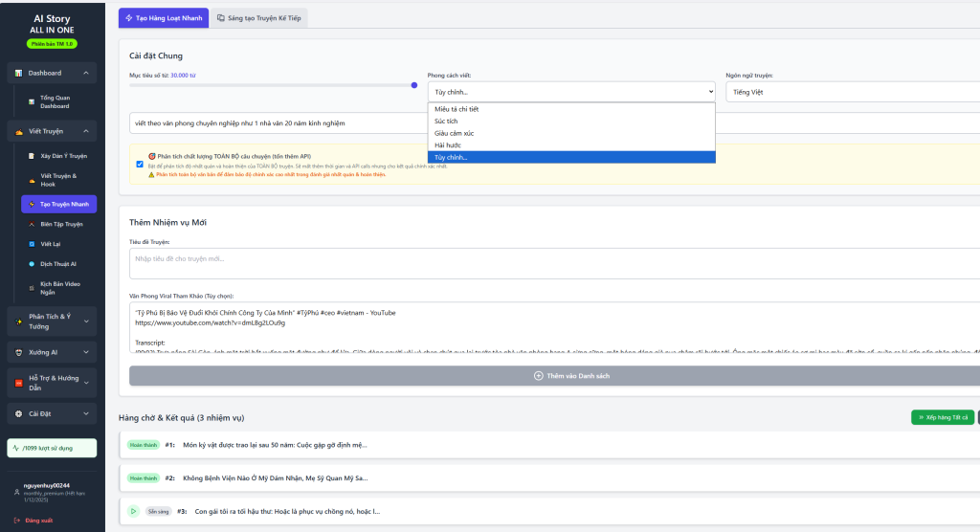
Task: Collapse the Dashboard sidebar section
Action: pos(86,73)
